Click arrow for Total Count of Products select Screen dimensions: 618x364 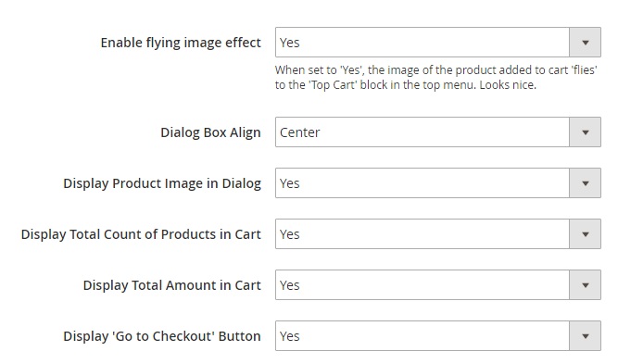click(x=585, y=234)
